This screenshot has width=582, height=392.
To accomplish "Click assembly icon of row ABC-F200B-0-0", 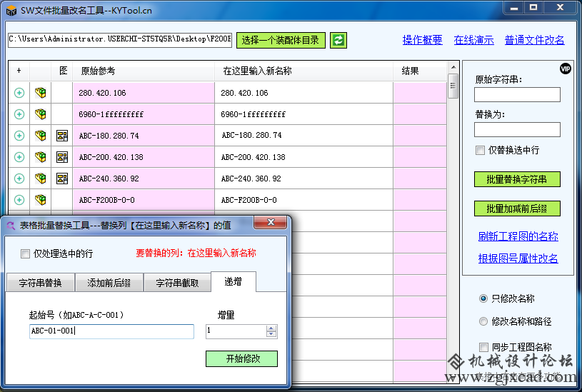I will 41,200.
